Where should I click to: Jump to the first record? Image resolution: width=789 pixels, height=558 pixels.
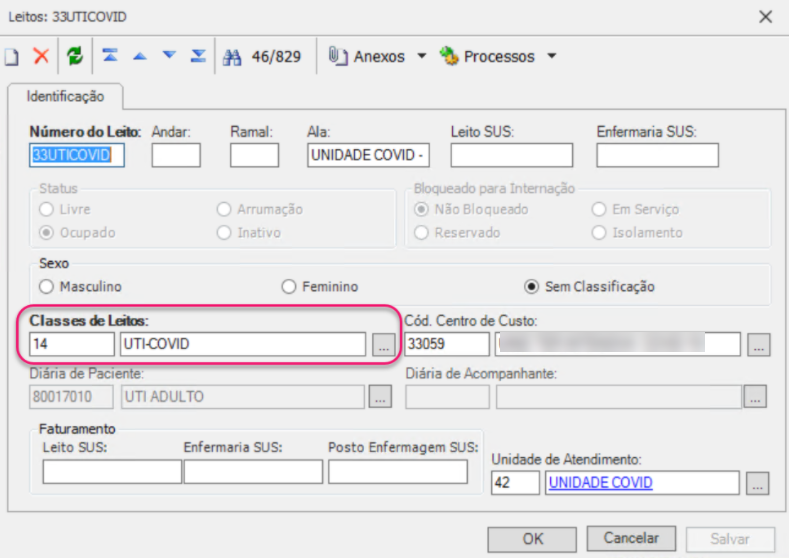tap(110, 55)
